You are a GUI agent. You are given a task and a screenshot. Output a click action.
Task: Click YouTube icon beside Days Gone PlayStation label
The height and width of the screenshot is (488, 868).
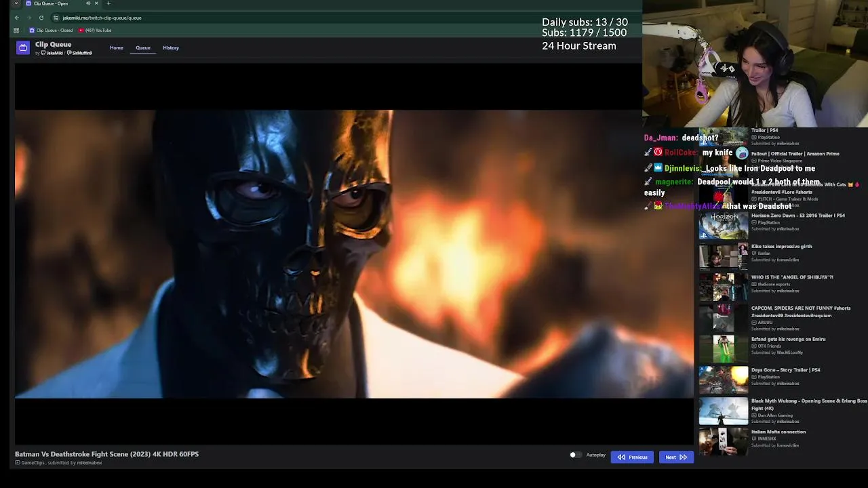[x=754, y=377]
